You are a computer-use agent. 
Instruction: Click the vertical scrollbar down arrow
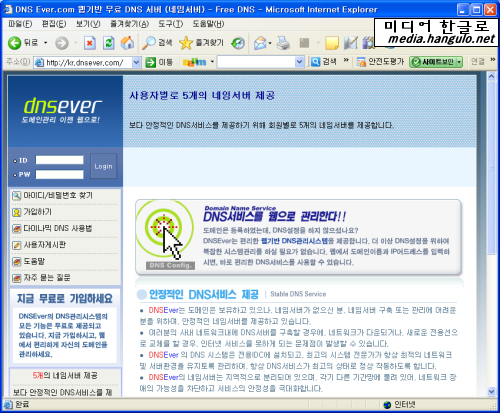491,391
